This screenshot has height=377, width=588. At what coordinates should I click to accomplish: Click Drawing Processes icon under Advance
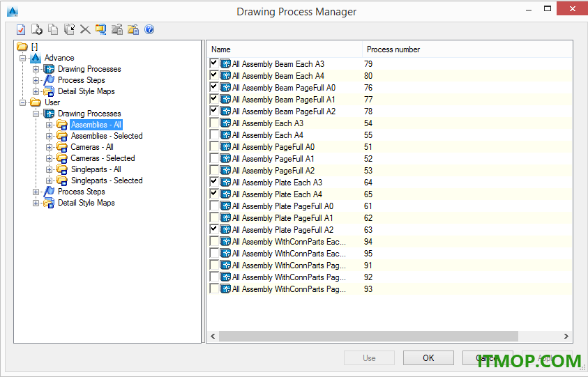click(x=49, y=69)
